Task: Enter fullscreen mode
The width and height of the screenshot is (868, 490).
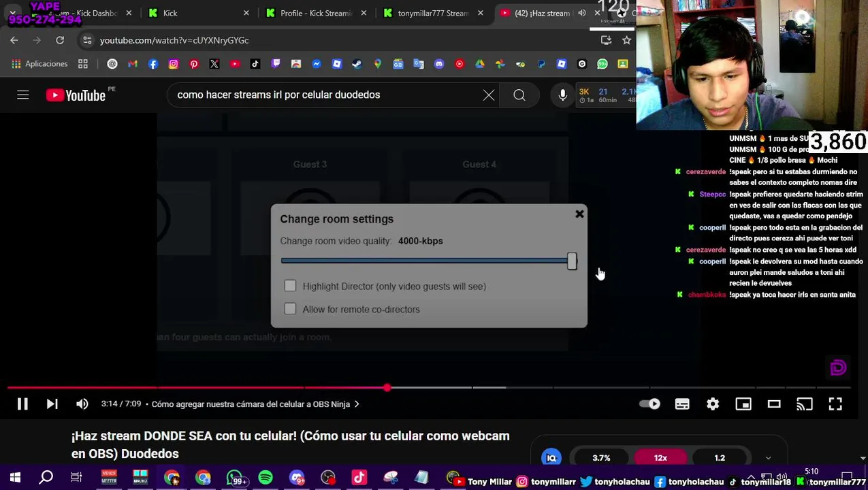Action: (x=835, y=404)
